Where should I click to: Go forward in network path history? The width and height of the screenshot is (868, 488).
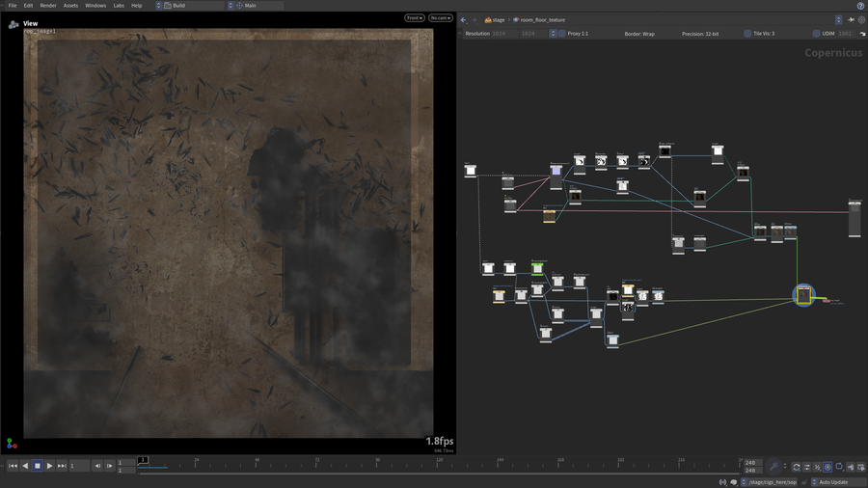(x=474, y=20)
